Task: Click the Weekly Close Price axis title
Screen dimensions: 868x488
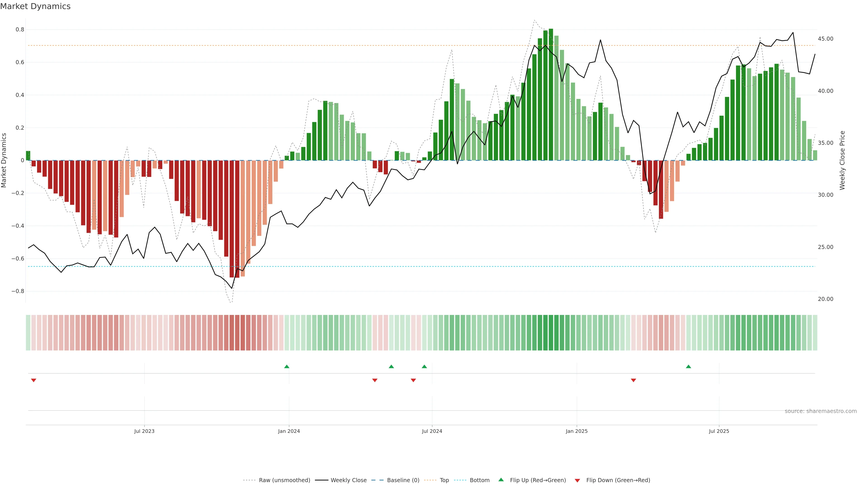Action: 842,160
